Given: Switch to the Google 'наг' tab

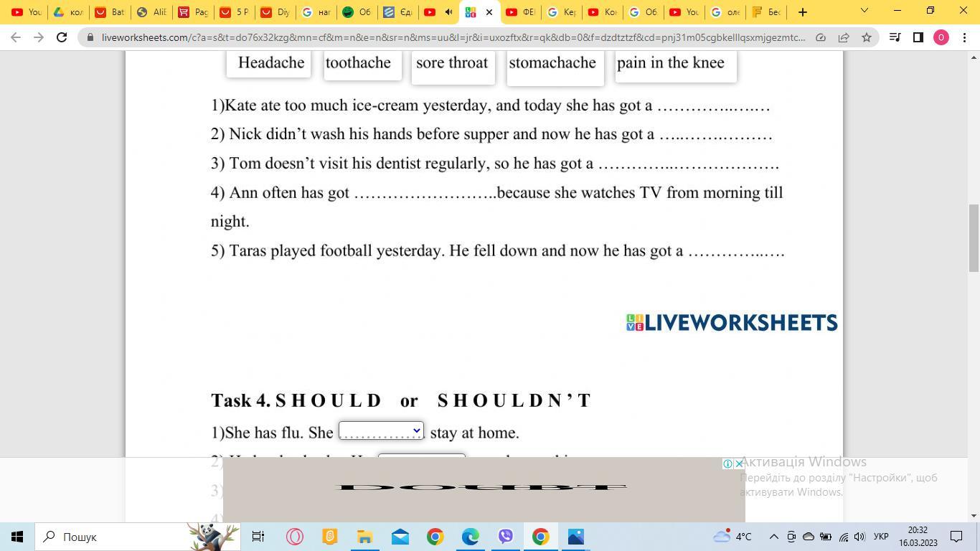Looking at the screenshot, I should 318,12.
